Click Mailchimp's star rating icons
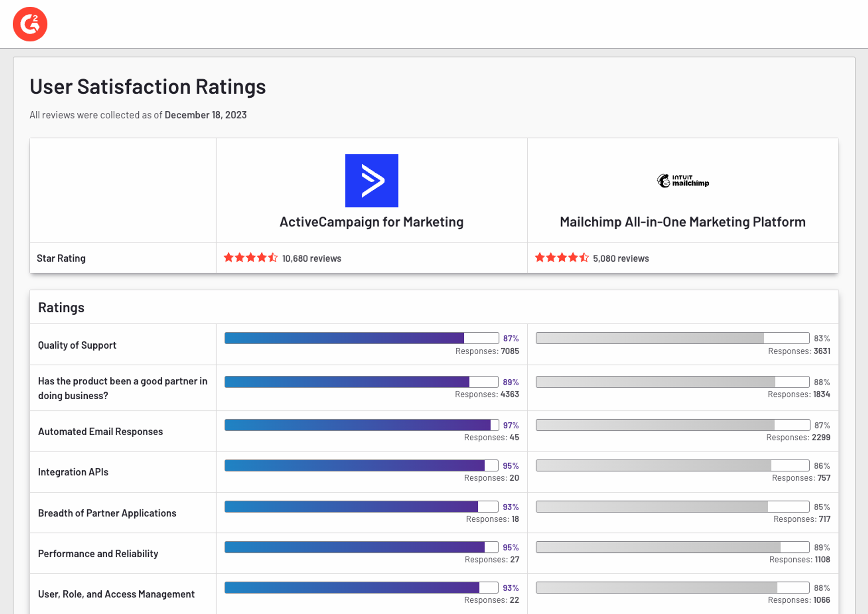868x614 pixels. coord(561,258)
